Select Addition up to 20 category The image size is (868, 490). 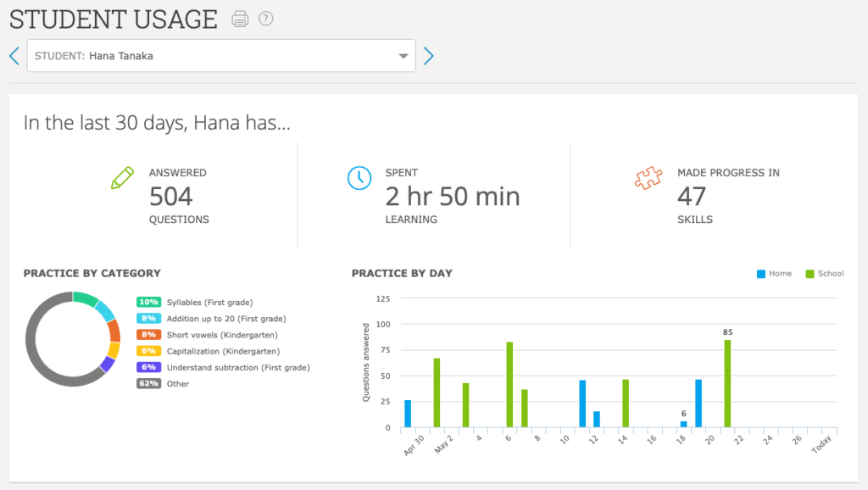(225, 319)
